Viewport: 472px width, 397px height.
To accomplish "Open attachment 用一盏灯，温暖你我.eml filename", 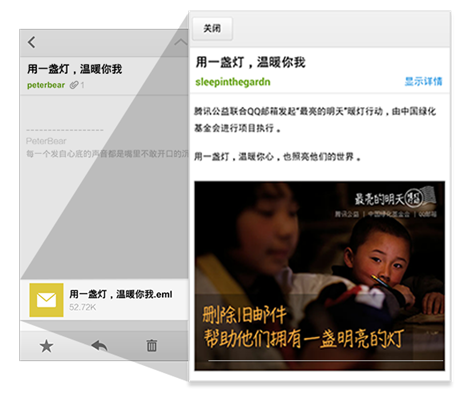I will coord(121,294).
